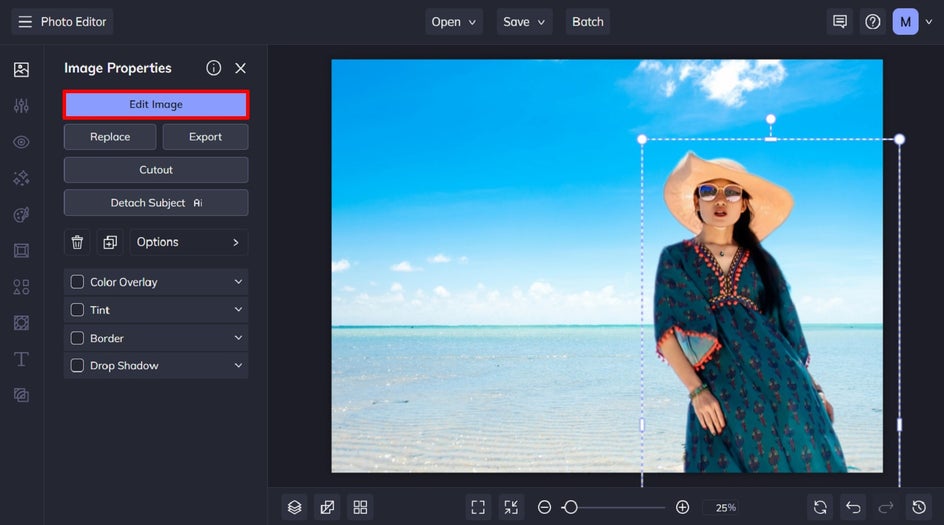Enable the Tint checkbox
Screen dimensions: 944x525
tap(77, 310)
